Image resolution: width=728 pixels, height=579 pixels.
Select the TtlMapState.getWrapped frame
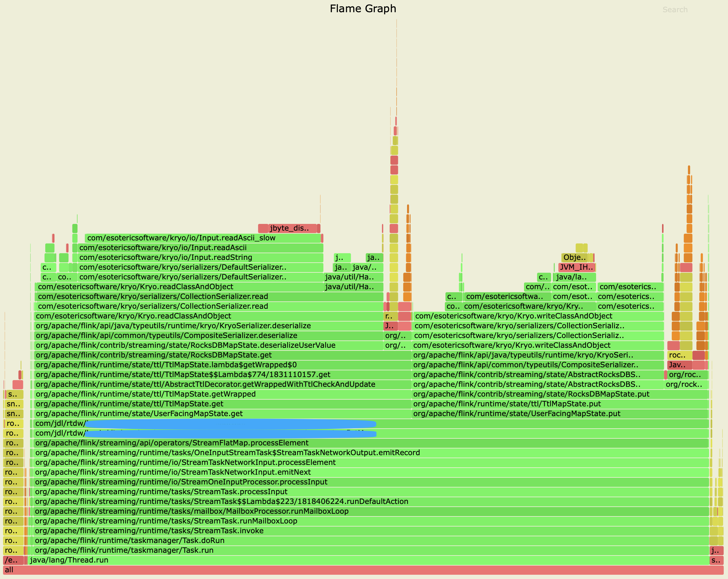point(222,394)
